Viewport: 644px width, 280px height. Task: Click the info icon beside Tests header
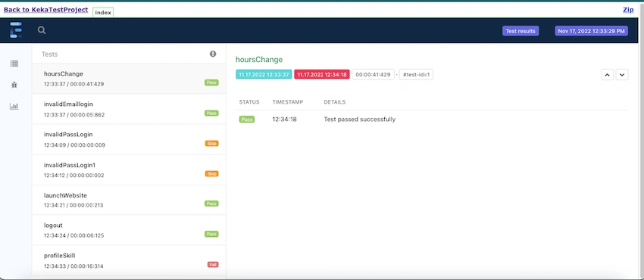[213, 54]
